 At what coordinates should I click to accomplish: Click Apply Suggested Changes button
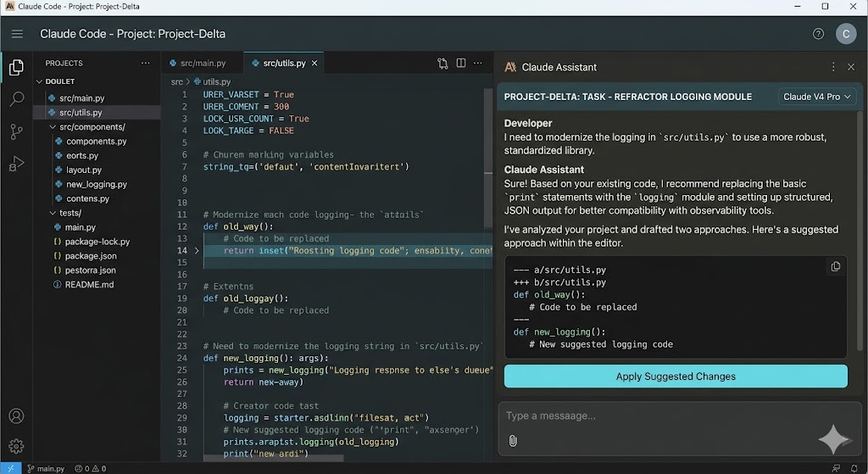click(x=676, y=376)
